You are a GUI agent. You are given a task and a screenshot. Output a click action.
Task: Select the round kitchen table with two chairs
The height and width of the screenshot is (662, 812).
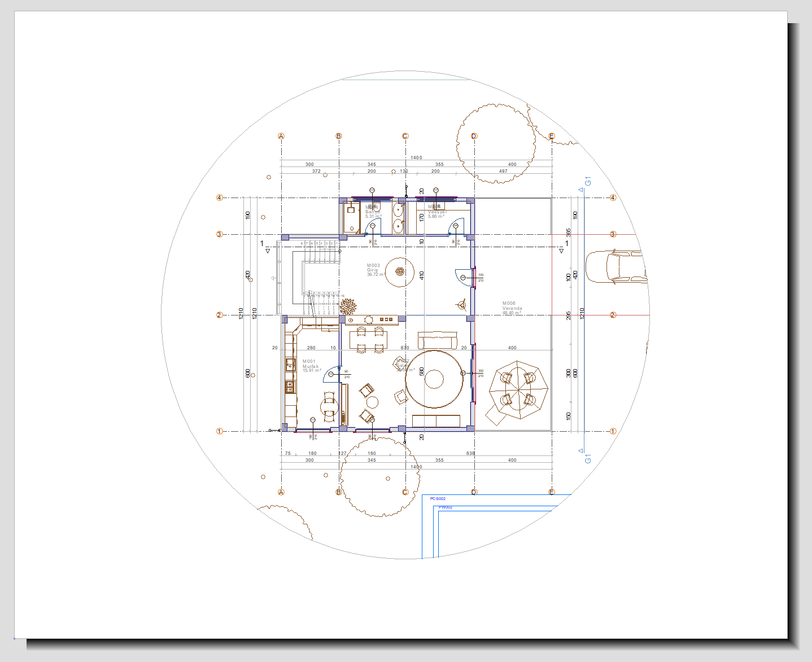pyautogui.click(x=329, y=406)
